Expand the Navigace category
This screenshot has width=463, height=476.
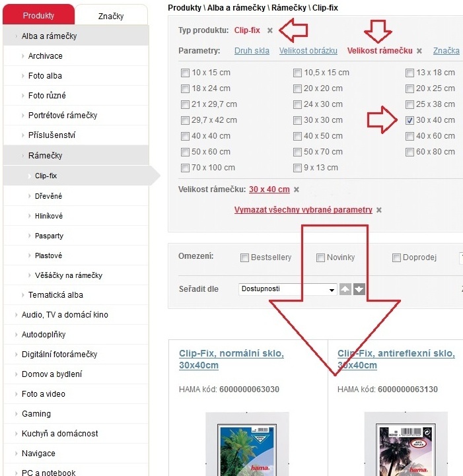click(76, 454)
